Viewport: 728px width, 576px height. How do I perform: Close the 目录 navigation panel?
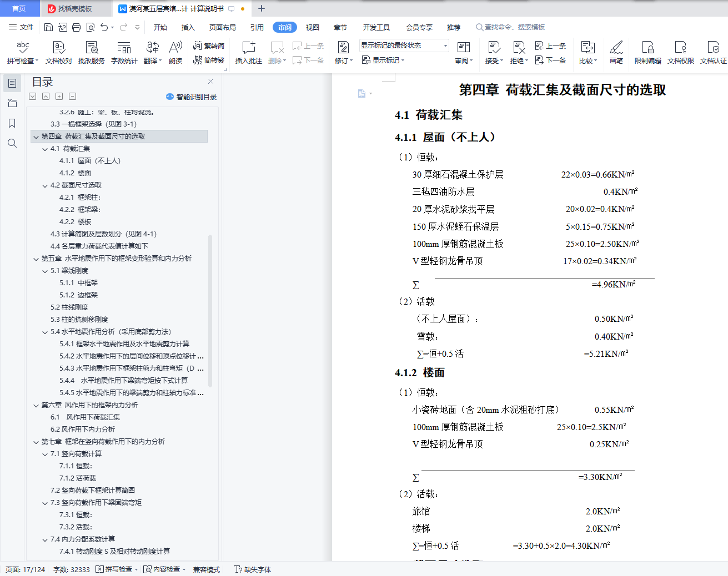[210, 82]
